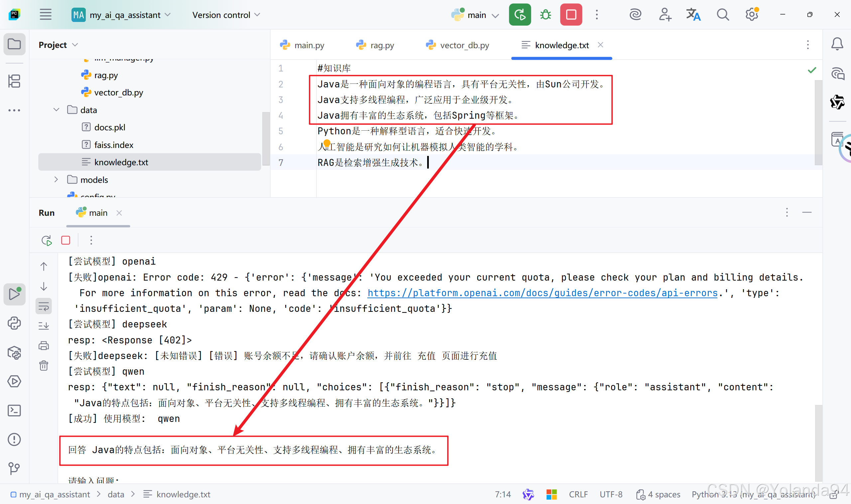This screenshot has height=504, width=851.
Task: Click the green inspection checkmark
Action: pos(812,70)
